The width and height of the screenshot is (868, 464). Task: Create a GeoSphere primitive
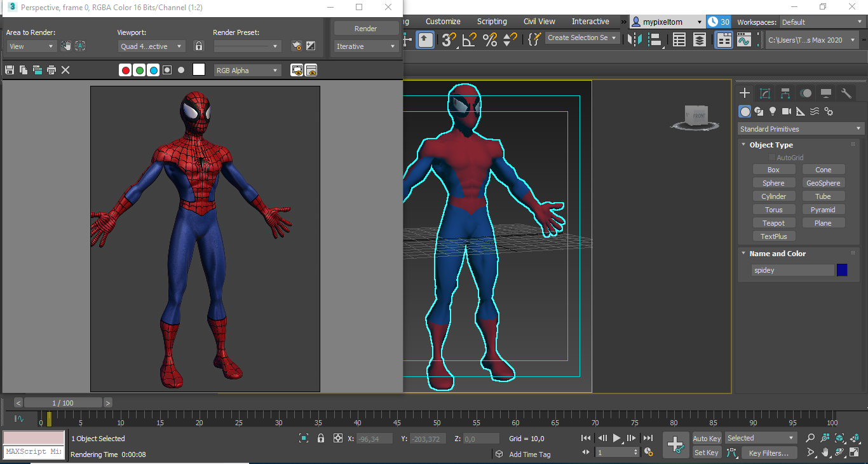823,183
